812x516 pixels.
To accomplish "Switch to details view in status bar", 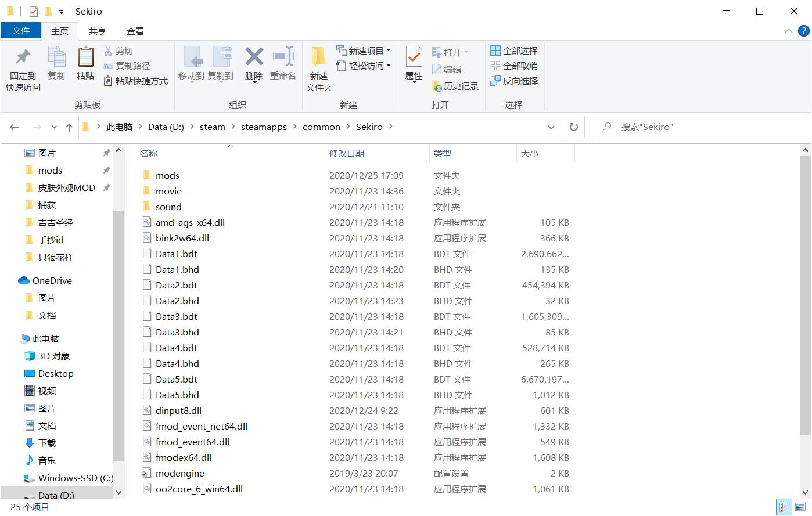I will [x=785, y=507].
